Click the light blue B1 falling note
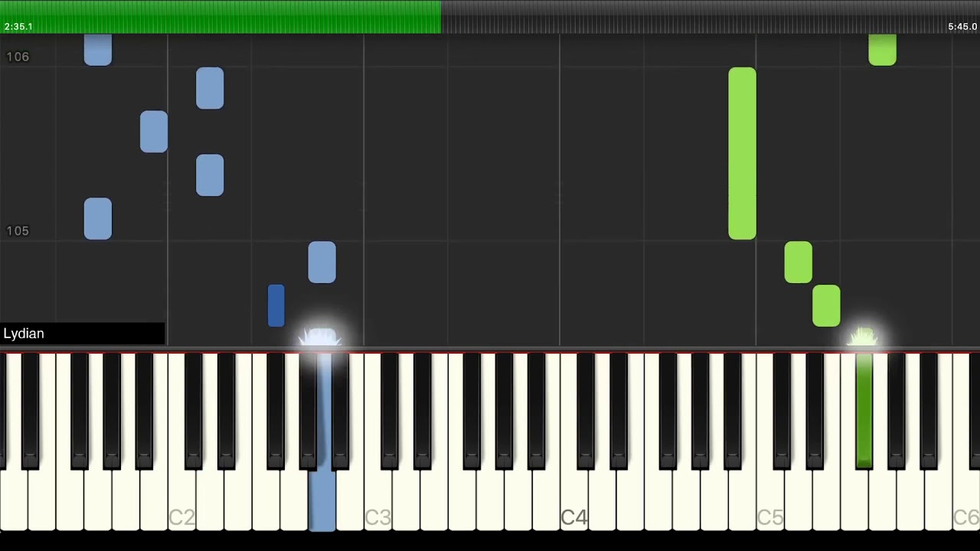The image size is (980, 551). [154, 132]
